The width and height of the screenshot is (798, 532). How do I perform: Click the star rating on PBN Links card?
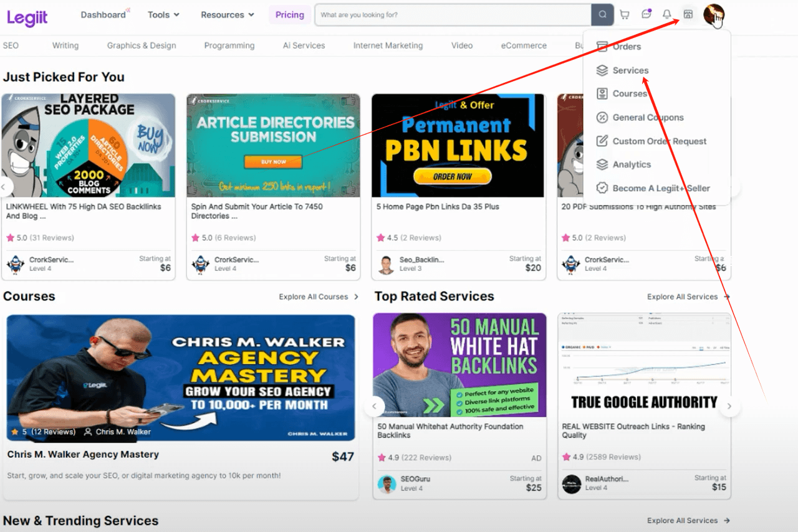(380, 237)
